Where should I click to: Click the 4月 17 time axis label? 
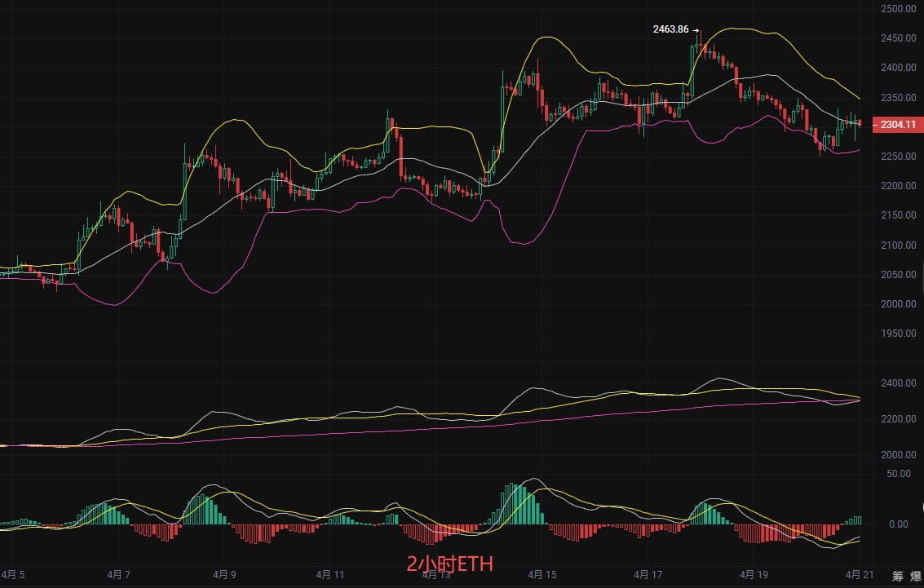click(648, 575)
